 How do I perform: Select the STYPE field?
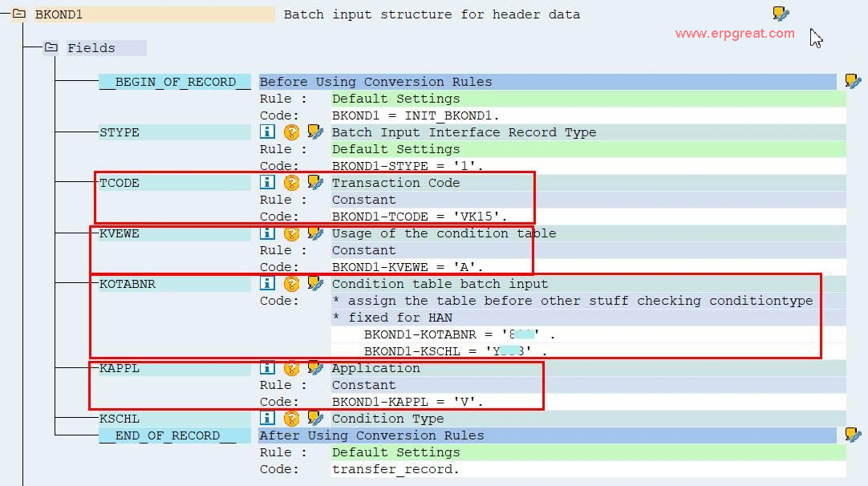coord(175,132)
